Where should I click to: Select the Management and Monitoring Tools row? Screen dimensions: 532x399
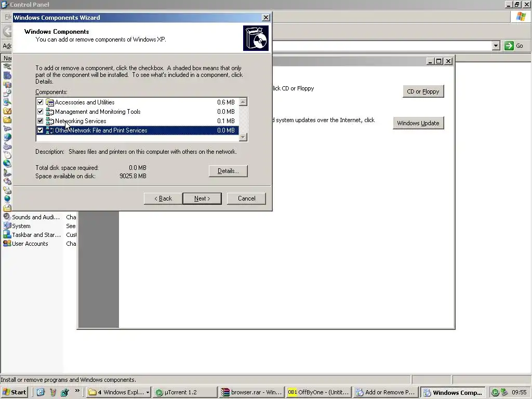137,112
